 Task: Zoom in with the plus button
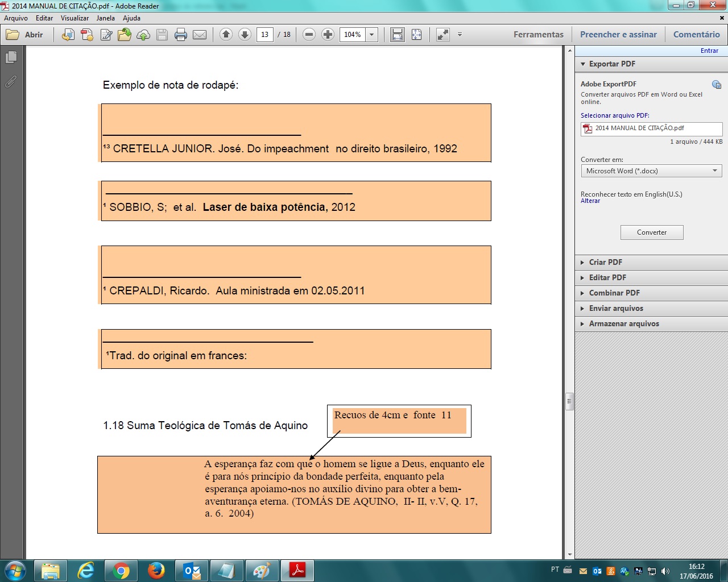point(328,35)
